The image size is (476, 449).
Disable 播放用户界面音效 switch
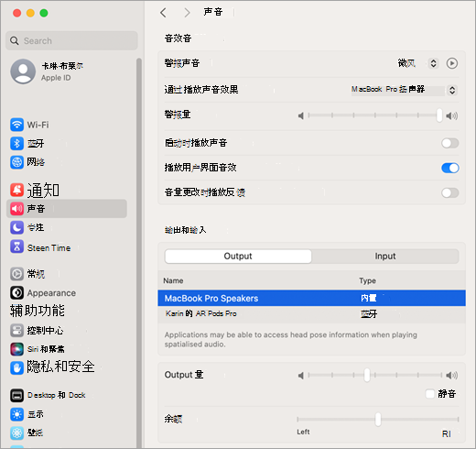[x=450, y=168]
